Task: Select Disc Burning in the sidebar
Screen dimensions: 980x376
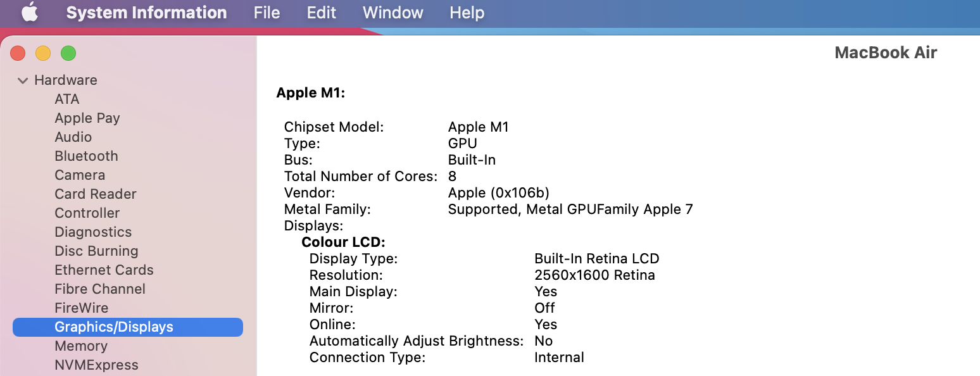Action: pos(96,251)
